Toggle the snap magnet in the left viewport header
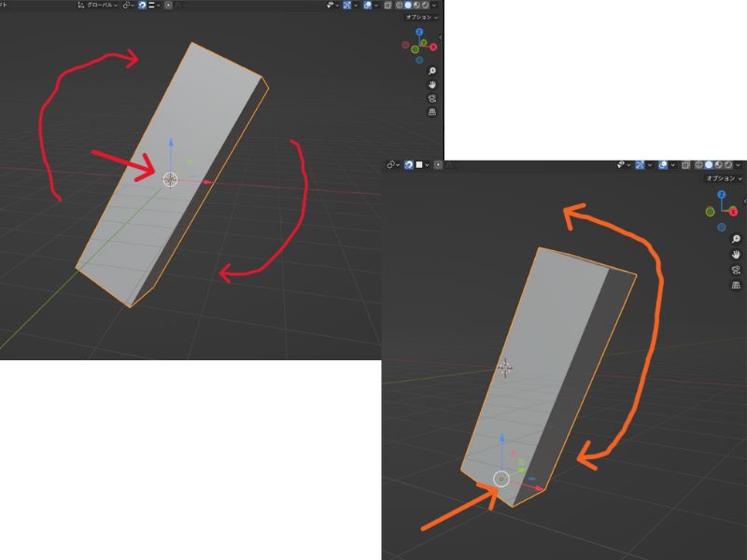Viewport: 747px width, 560px height. [142, 5]
